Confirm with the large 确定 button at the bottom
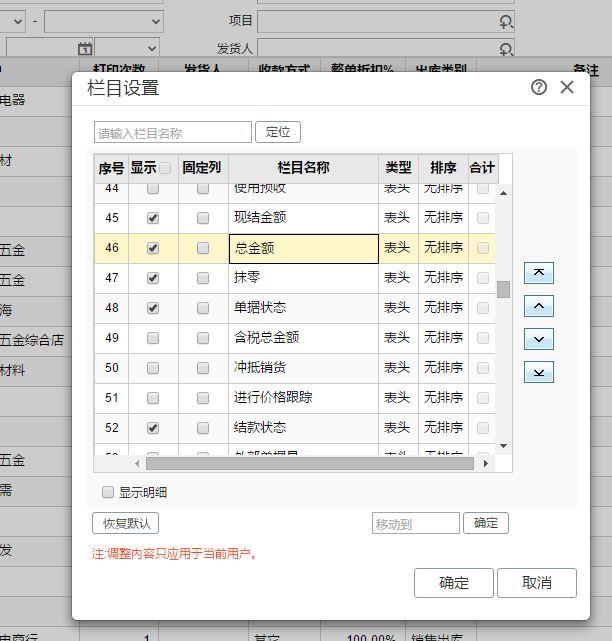612x641 pixels. pos(454,583)
